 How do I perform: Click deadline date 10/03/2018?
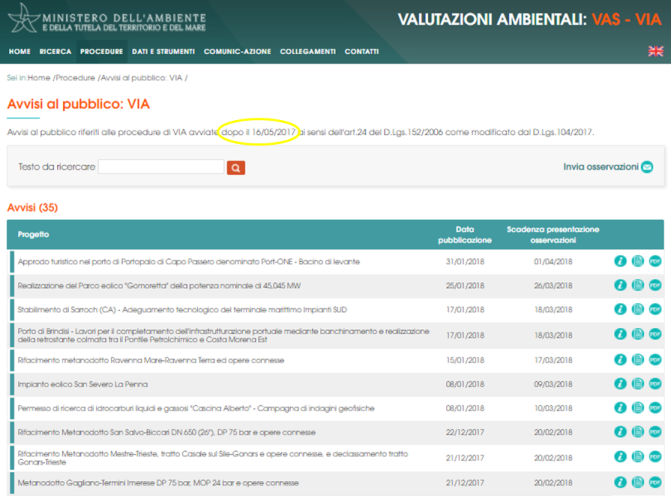pyautogui.click(x=553, y=408)
